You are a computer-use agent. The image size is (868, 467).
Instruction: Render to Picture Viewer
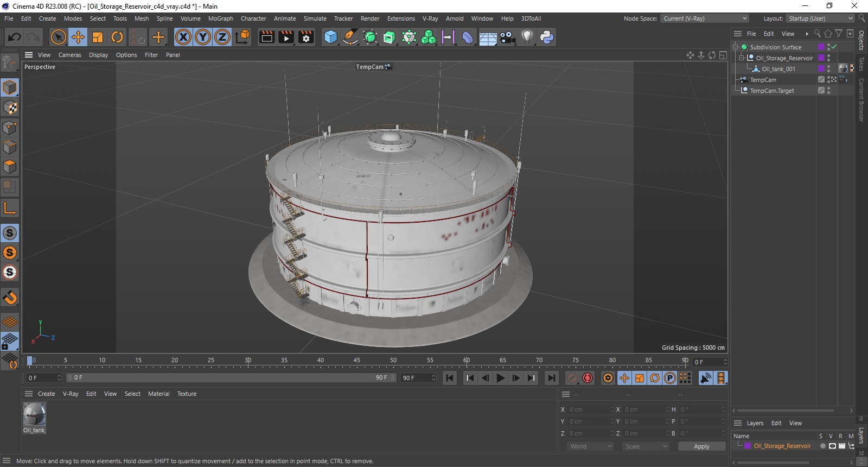tap(286, 37)
